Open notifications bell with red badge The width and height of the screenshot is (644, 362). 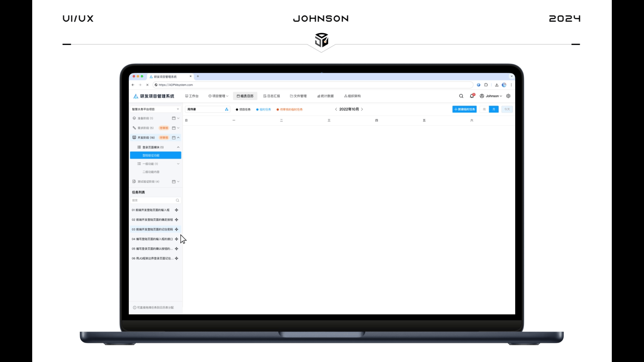click(x=472, y=96)
